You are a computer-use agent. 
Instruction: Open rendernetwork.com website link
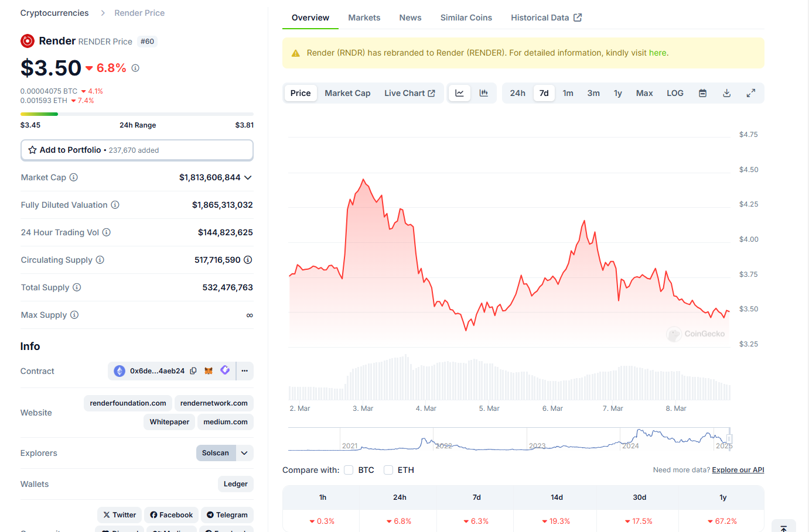214,403
